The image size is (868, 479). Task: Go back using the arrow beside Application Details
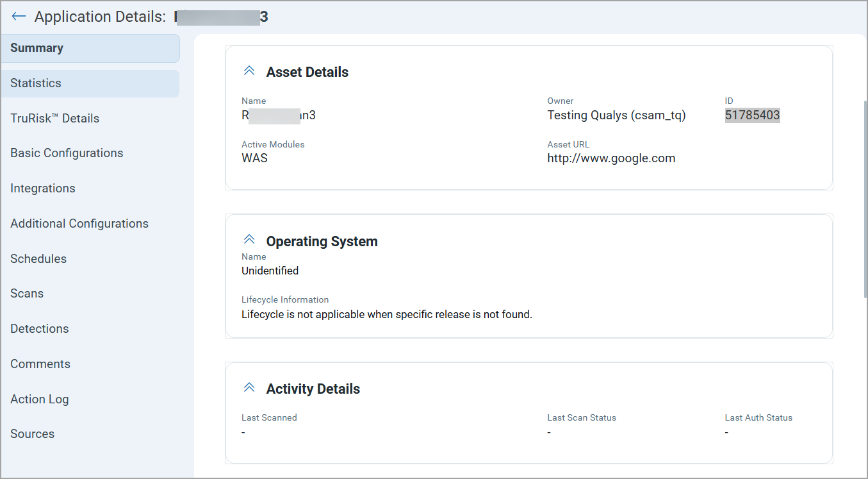pyautogui.click(x=19, y=17)
